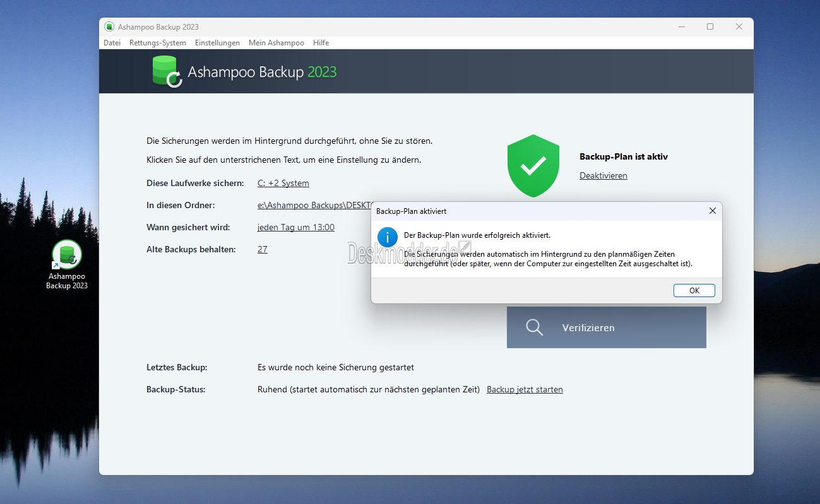Click the Ashampoo Backup 2023 desktop shortcut
Screen dimensions: 820x504
[x=67, y=265]
